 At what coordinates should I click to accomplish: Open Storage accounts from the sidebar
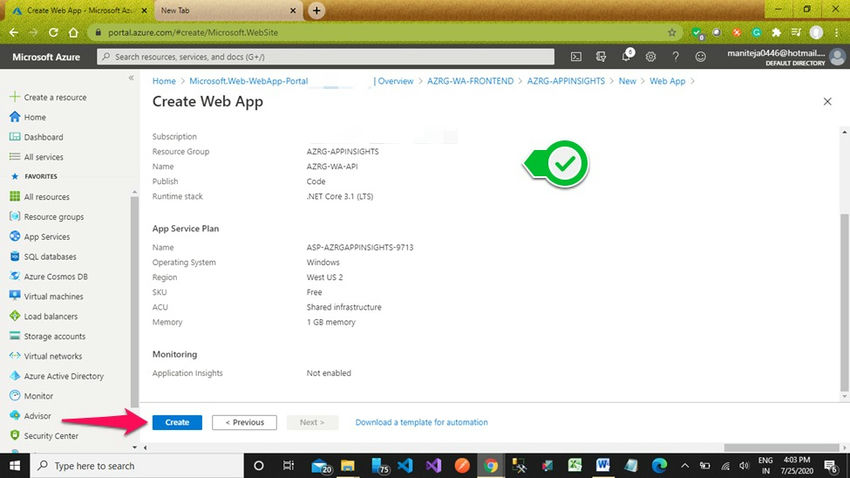click(54, 336)
